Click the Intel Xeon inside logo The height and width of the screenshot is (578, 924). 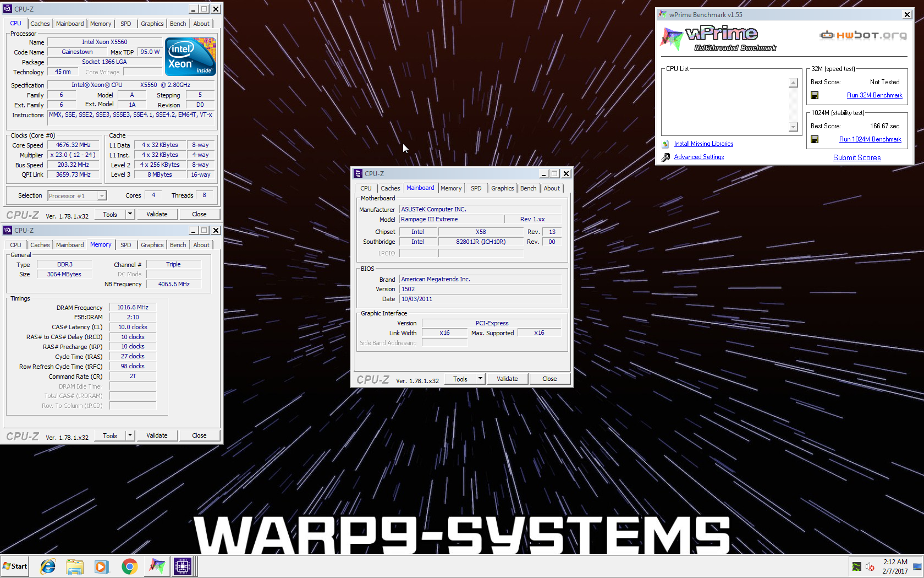point(190,57)
